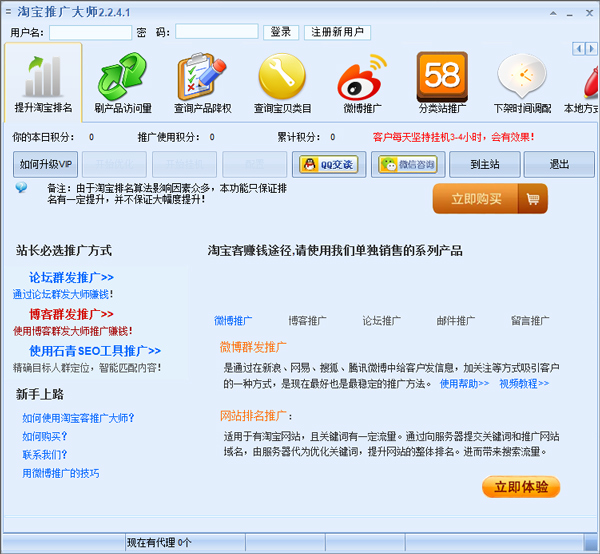Open 使用博客群发大师推广赚钱 link

[x=72, y=331]
